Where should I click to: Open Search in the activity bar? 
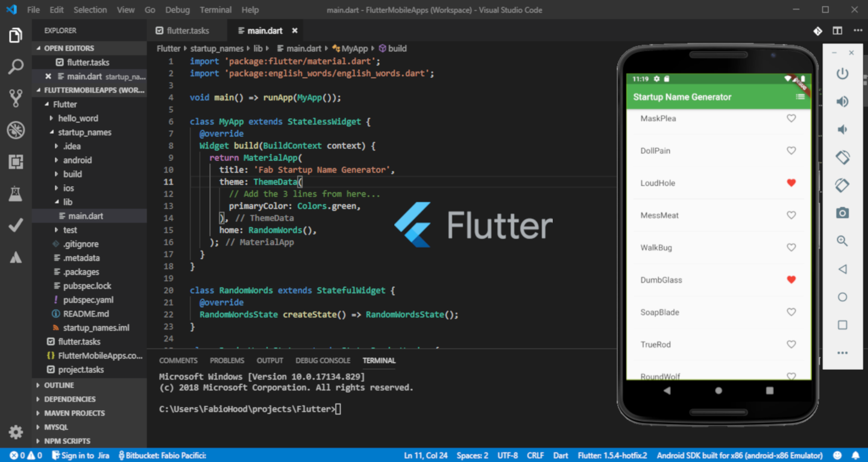pos(15,67)
